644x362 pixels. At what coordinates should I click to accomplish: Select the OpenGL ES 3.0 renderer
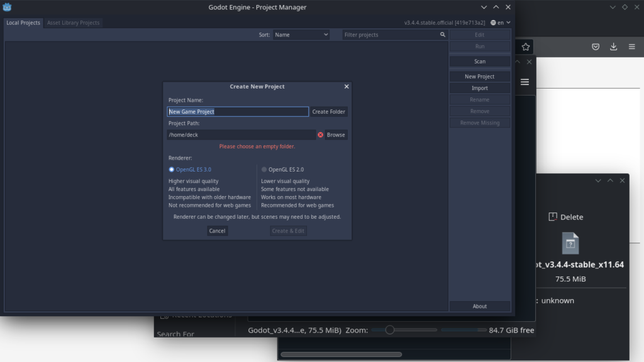coord(171,169)
